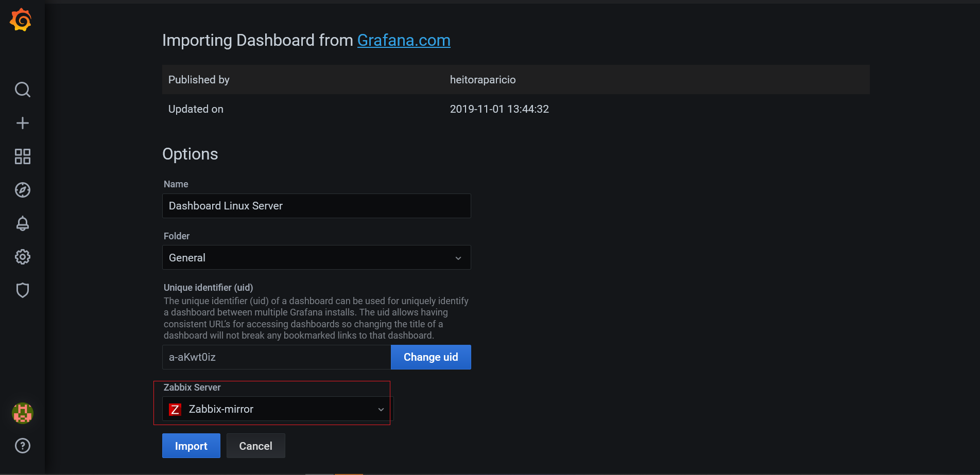
Task: Open the Explore compass icon
Action: click(22, 190)
